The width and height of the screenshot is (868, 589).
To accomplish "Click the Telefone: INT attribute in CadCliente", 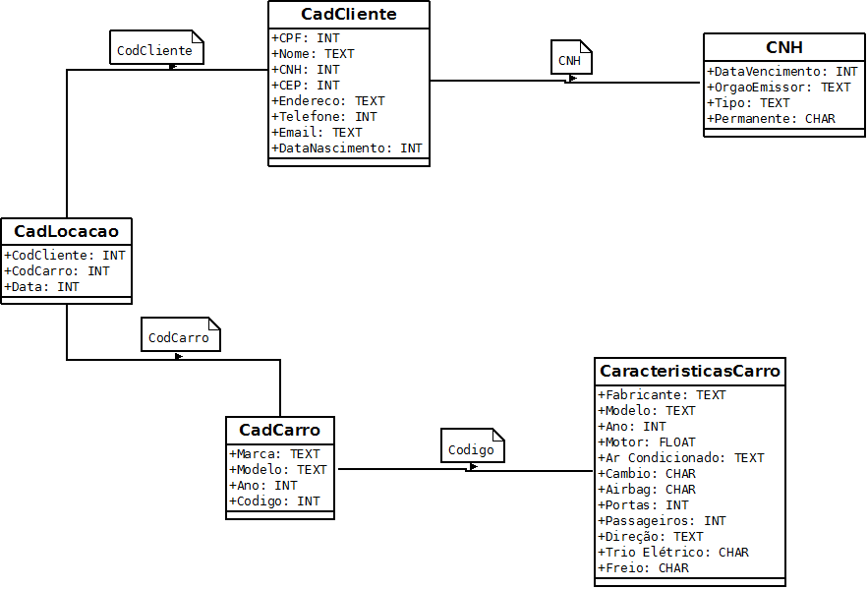I will [x=324, y=117].
